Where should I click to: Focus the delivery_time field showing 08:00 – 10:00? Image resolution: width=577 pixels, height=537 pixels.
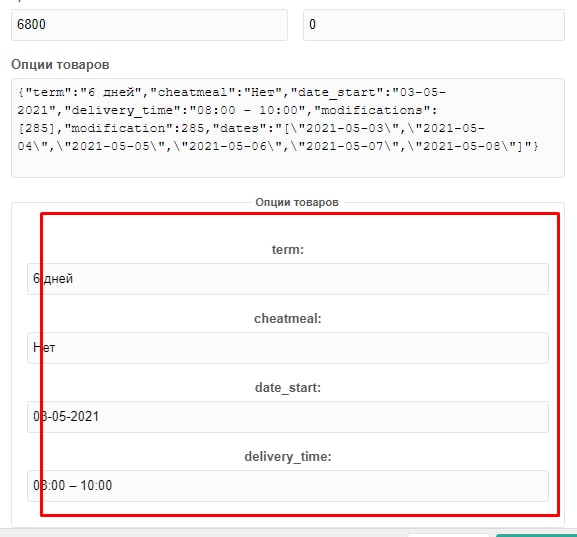pos(288,485)
